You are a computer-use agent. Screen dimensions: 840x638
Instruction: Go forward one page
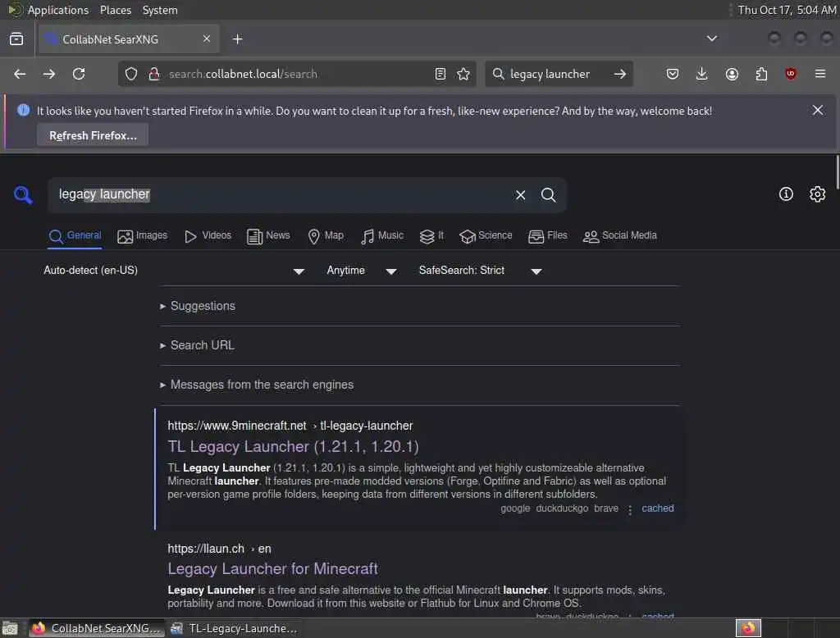49,74
